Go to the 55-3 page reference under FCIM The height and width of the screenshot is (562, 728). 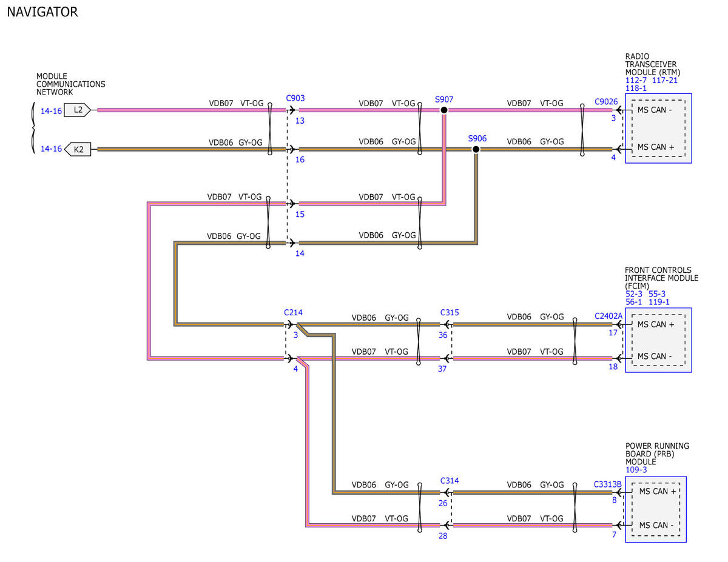[658, 294]
